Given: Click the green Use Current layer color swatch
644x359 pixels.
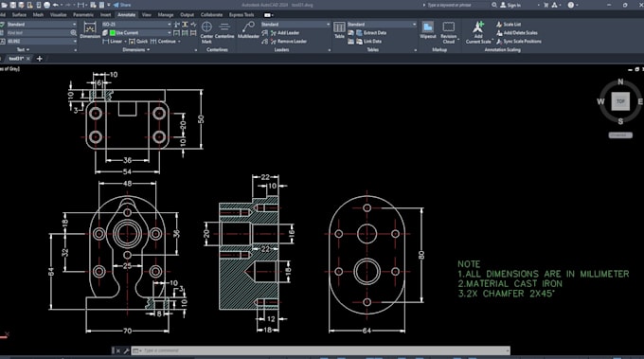Looking at the screenshot, I should (x=113, y=33).
